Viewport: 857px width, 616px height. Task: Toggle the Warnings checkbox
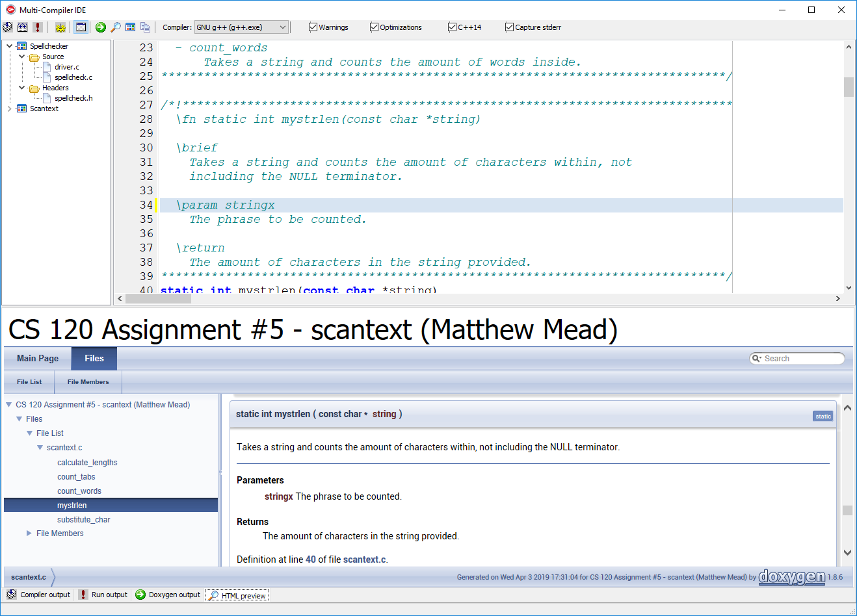(x=313, y=27)
